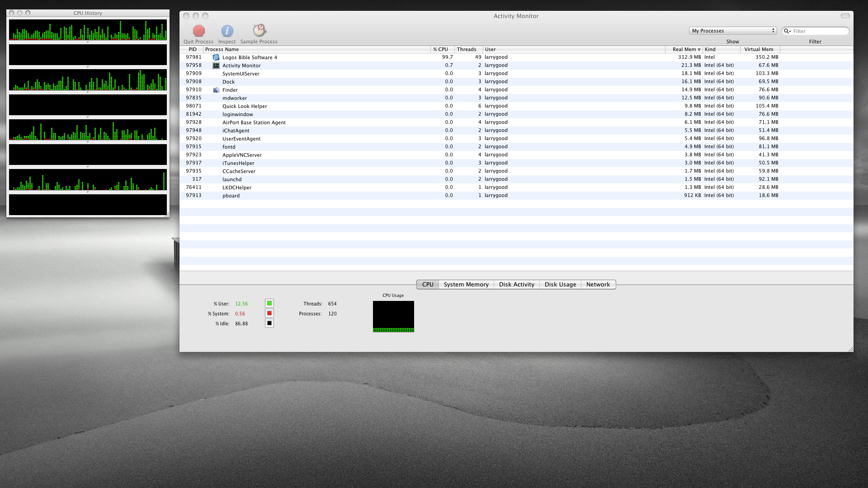
Task: Select the Dock process row
Action: [x=516, y=82]
